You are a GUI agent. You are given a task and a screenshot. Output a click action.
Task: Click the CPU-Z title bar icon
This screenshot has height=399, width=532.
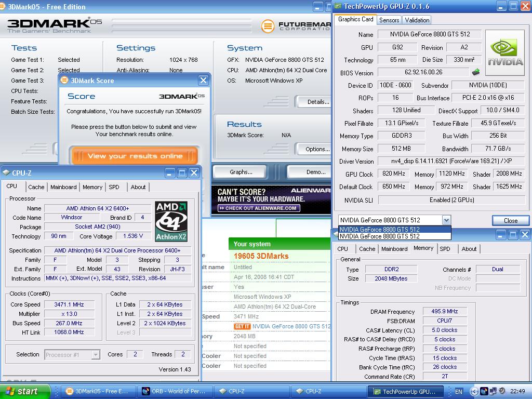pos(6,172)
